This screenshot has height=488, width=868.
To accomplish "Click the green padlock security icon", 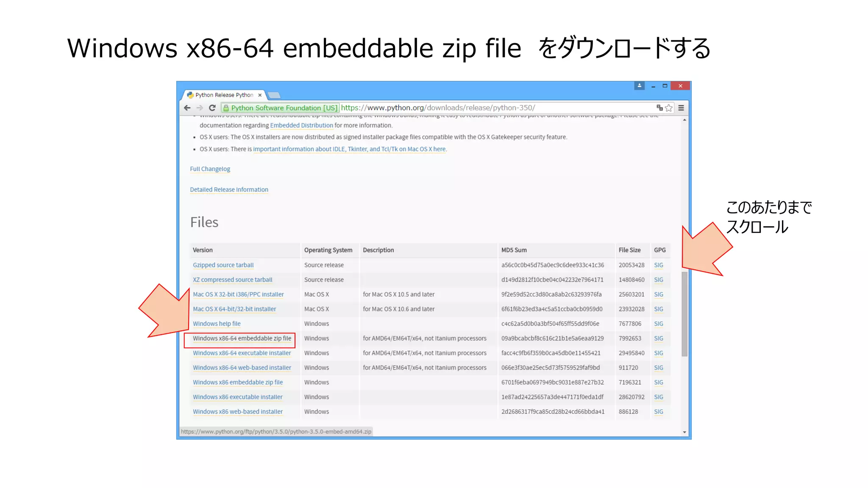I will click(226, 108).
